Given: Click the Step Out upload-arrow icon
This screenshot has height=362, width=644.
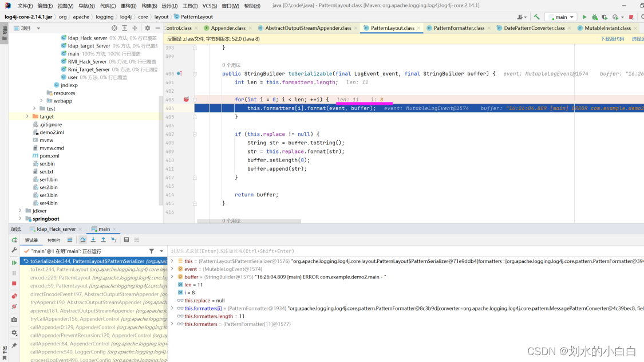Looking at the screenshot, I should 104,240.
